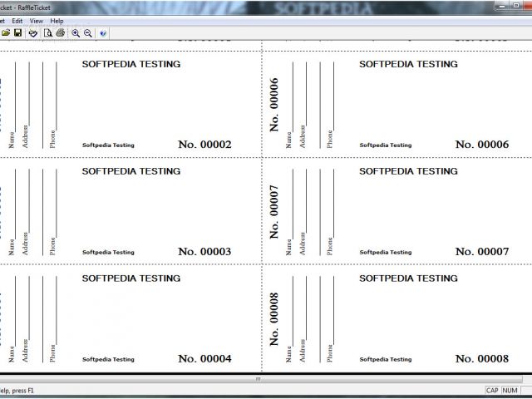Click 'Phone' stub label on ticket 00004
532x399 pixels.
point(52,353)
